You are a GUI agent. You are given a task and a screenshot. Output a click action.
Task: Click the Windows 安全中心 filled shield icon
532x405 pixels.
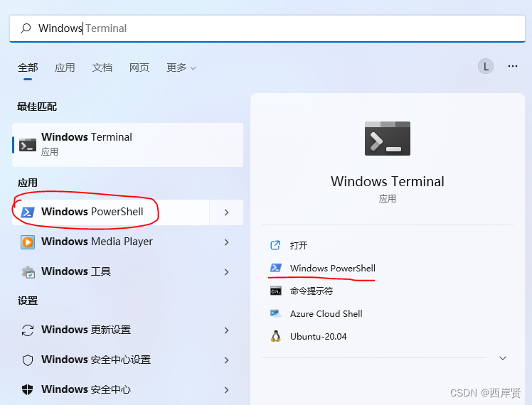click(28, 390)
